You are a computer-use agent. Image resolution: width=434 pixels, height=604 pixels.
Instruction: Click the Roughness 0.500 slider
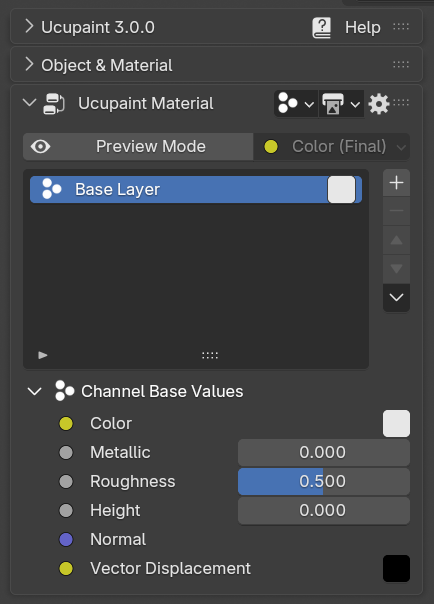pos(324,482)
